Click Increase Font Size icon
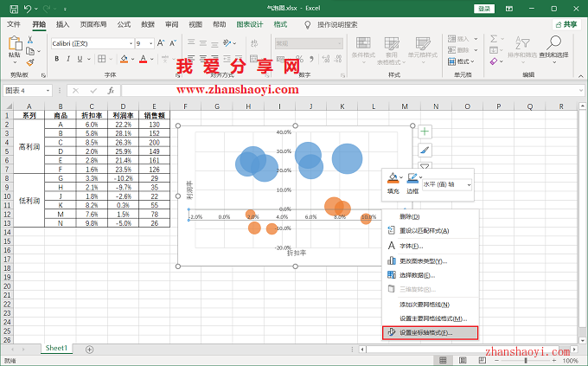Image resolution: width=588 pixels, height=366 pixels. click(x=161, y=43)
